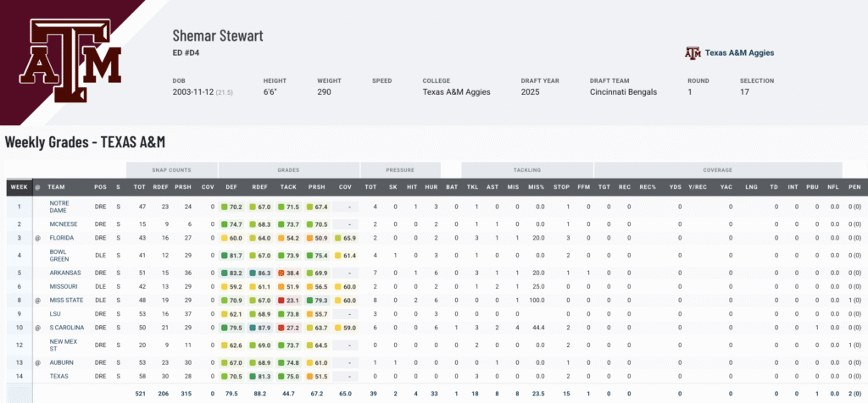Sort by the PEN column header

tap(854, 187)
